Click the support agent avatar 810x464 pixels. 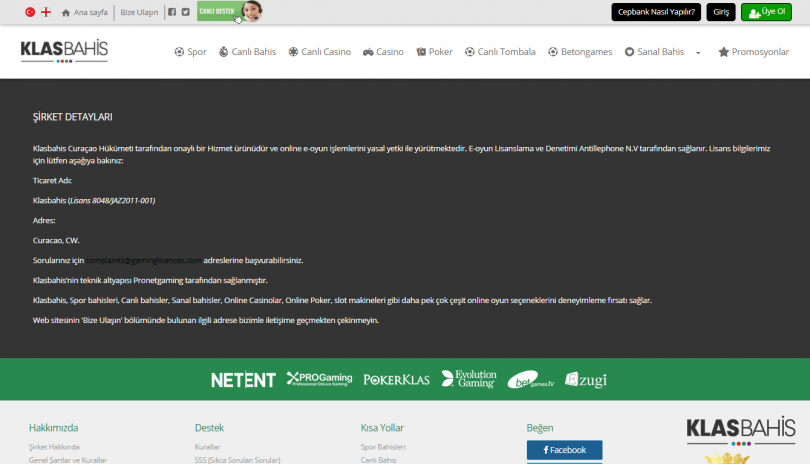point(252,11)
